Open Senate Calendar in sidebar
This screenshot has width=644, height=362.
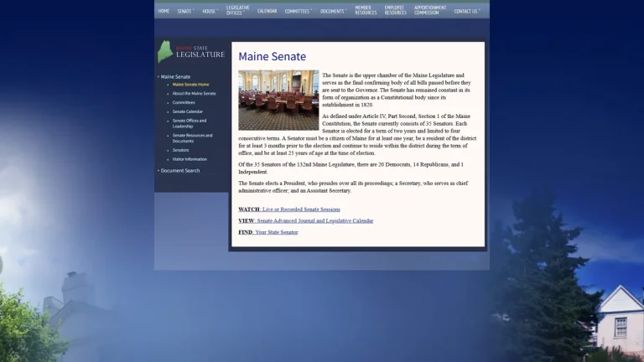(187, 111)
